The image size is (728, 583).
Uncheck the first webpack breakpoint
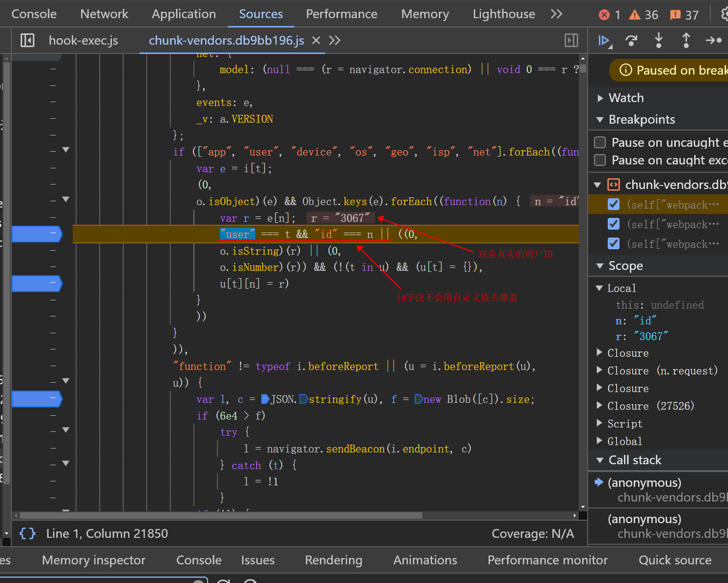click(614, 204)
